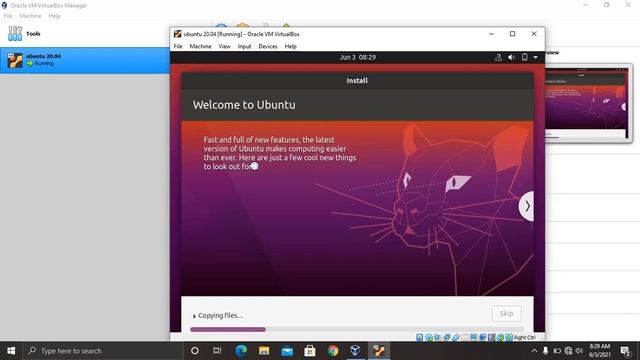Image resolution: width=640 pixels, height=360 pixels.
Task: Click the optical disk icon in VM status bar
Action: click(x=429, y=338)
